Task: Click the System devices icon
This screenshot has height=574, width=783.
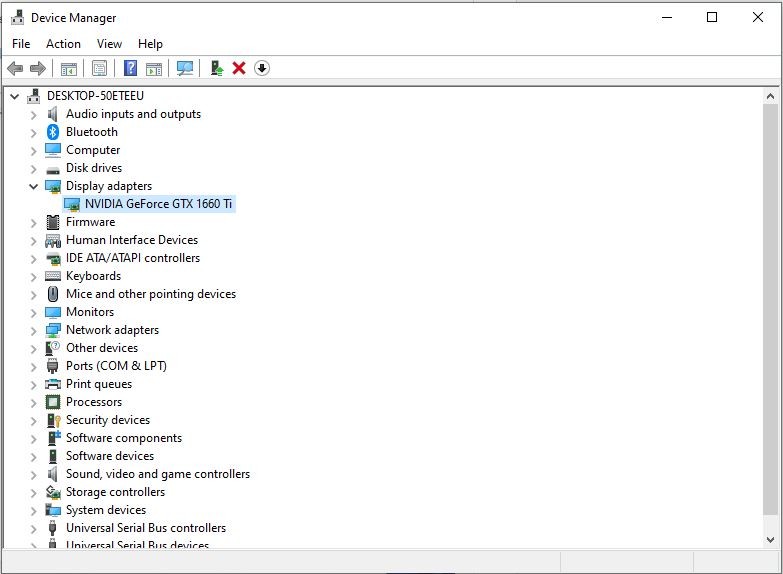Action: pyautogui.click(x=53, y=510)
